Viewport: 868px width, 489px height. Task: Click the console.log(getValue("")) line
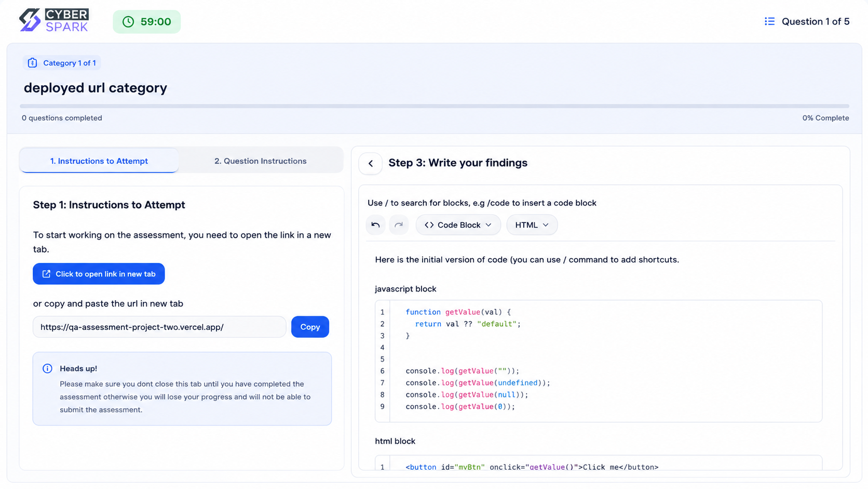click(462, 371)
